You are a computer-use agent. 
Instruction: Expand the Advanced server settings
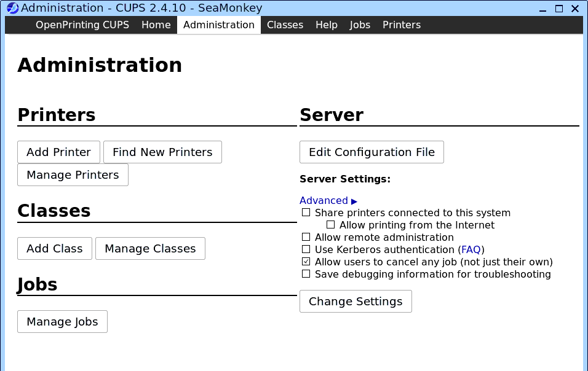pyautogui.click(x=328, y=201)
